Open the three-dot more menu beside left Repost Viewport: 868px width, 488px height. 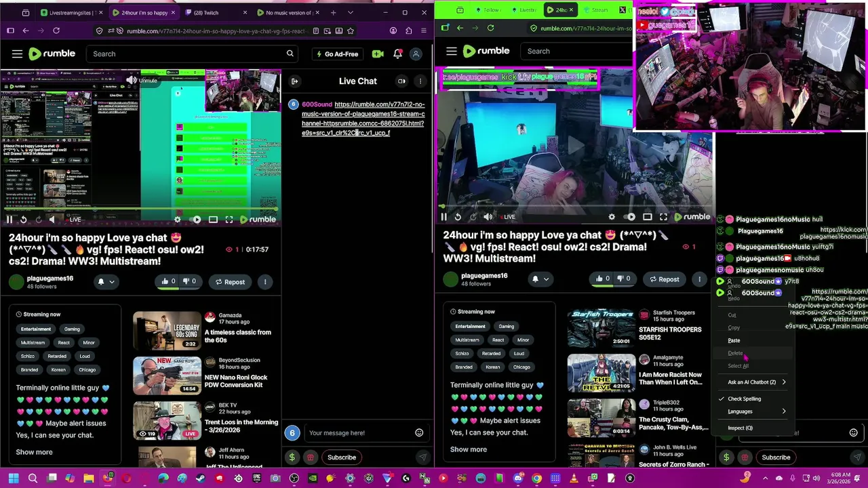point(265,282)
